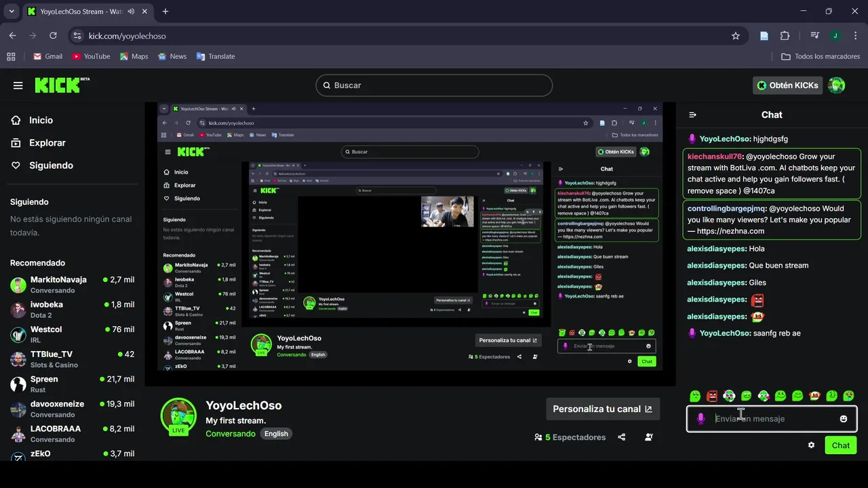Open Chrome three-dot menu
Viewport: 868px width, 488px height.
(x=855, y=36)
